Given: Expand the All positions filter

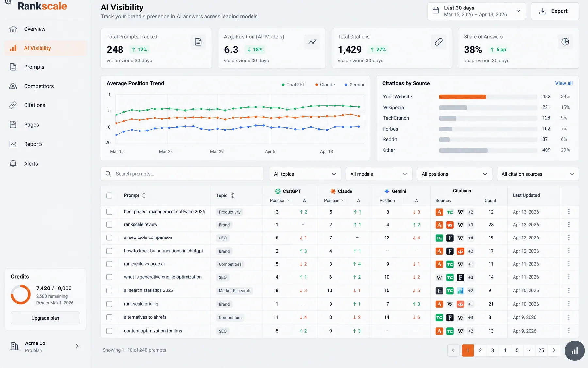Looking at the screenshot, I should tap(454, 174).
